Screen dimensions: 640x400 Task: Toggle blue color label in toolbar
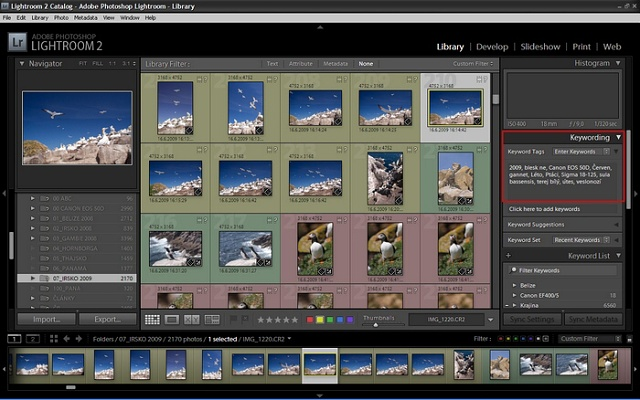click(340, 320)
